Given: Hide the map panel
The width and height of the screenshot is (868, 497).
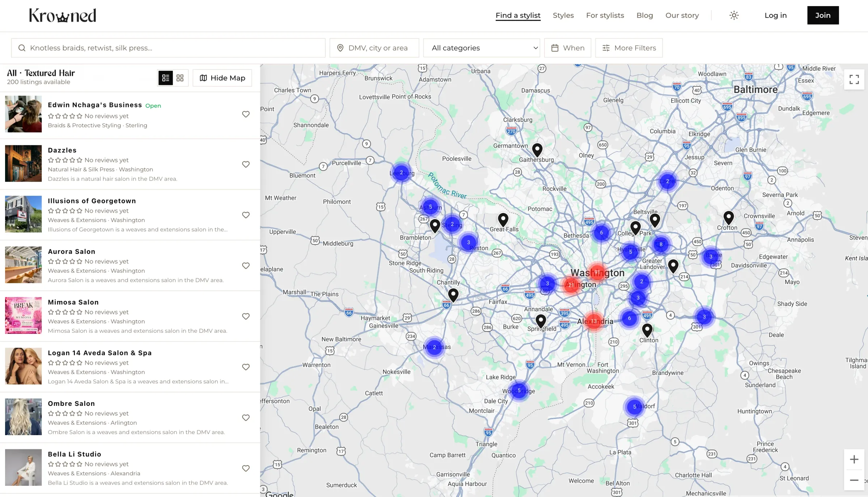Looking at the screenshot, I should pos(222,78).
